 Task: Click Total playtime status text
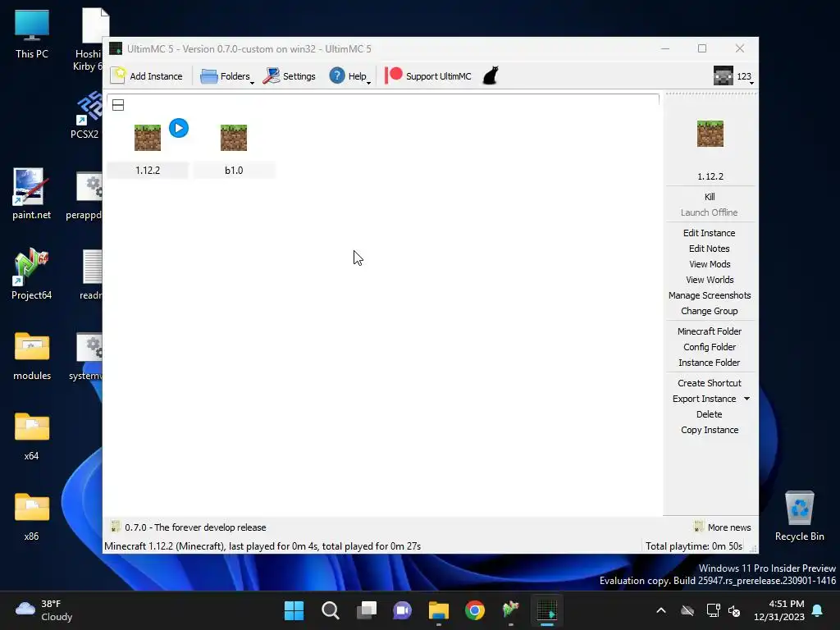[694, 546]
